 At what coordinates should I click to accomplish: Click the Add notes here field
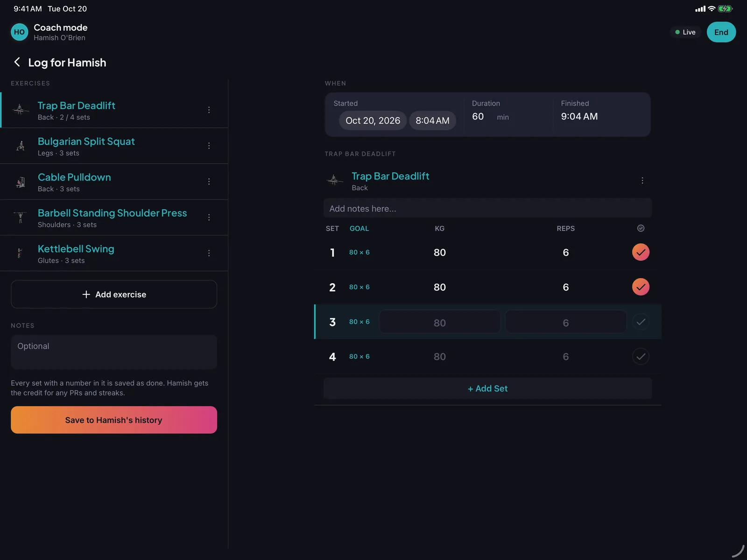(x=487, y=209)
